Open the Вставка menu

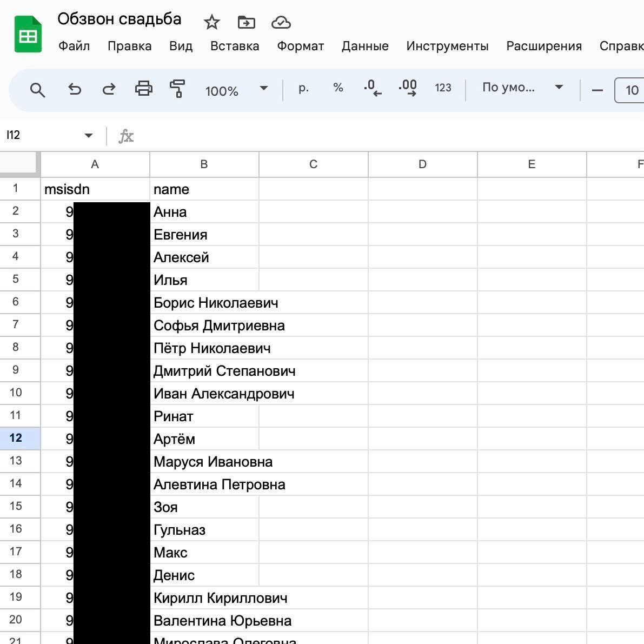(x=235, y=46)
